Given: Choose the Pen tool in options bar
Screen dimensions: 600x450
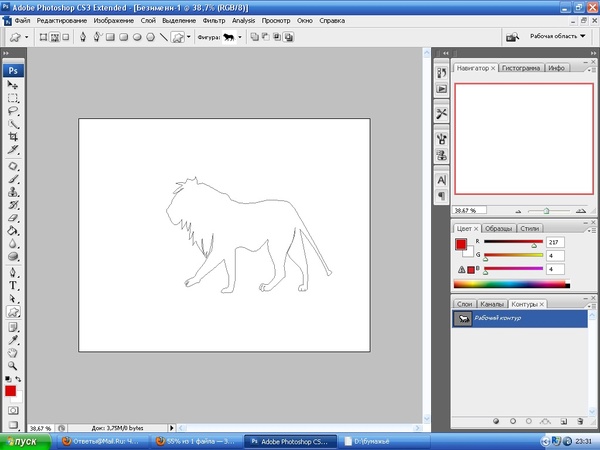Looking at the screenshot, I should [x=81, y=37].
